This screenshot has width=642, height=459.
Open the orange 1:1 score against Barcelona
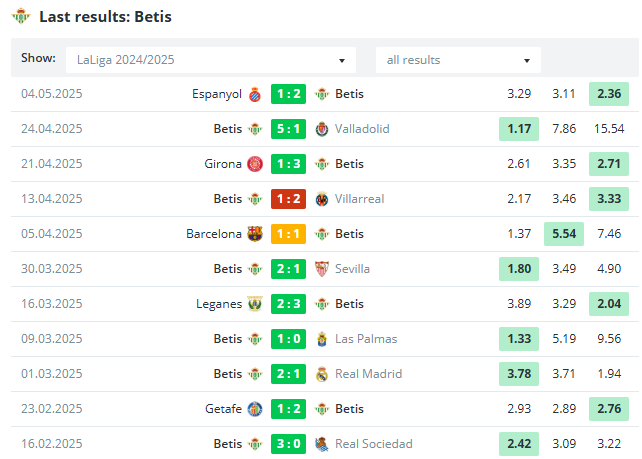(x=288, y=234)
